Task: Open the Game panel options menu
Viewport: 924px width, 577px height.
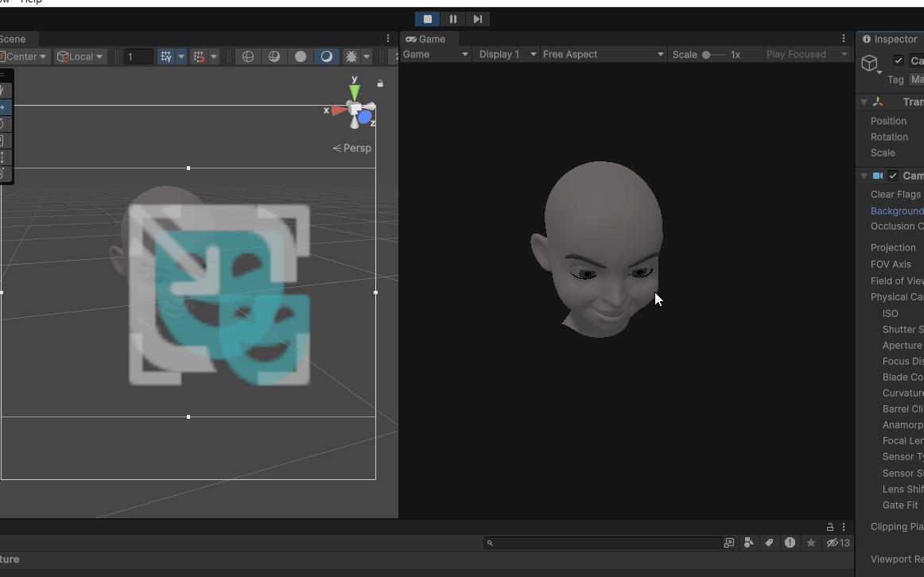Action: click(x=843, y=38)
